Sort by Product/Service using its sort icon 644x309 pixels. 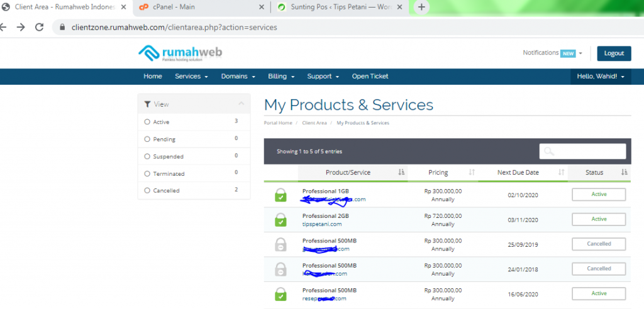click(401, 172)
